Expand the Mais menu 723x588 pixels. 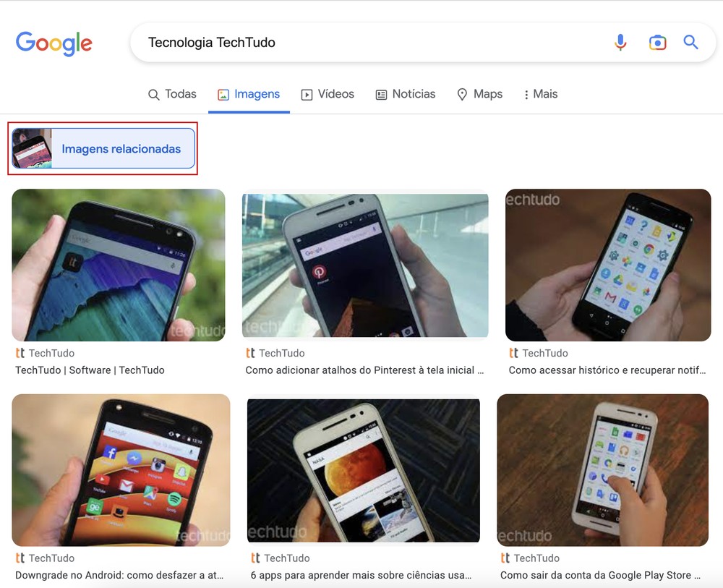[540, 94]
